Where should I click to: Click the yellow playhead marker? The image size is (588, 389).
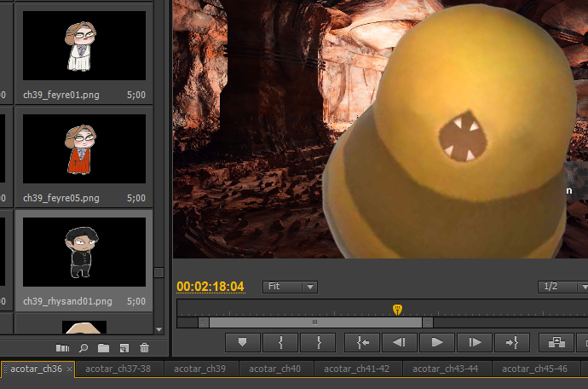[397, 310]
